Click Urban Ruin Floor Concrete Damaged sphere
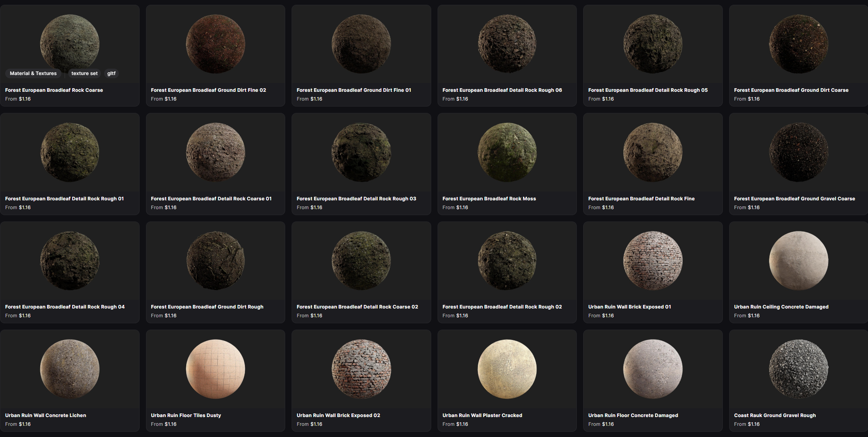The image size is (868, 437). click(x=653, y=369)
